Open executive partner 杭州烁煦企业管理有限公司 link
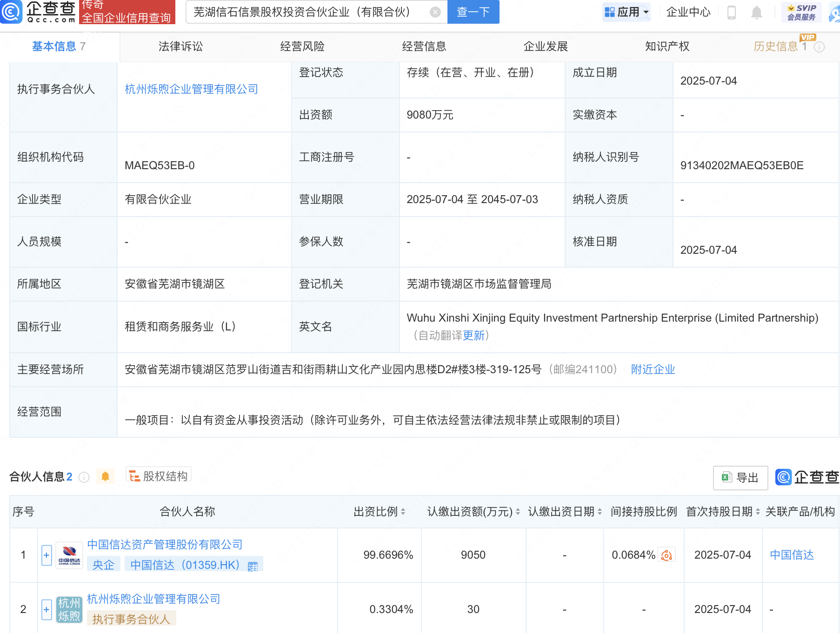The width and height of the screenshot is (840, 633). (x=191, y=89)
